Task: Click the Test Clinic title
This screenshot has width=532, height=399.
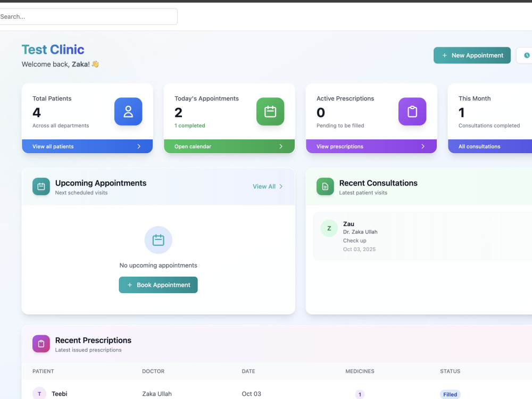Action: (x=53, y=49)
